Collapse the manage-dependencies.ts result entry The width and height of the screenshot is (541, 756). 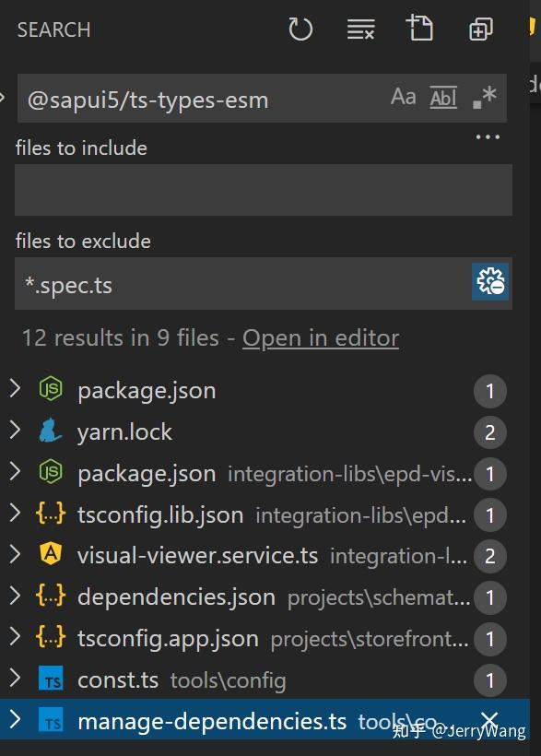tap(16, 721)
